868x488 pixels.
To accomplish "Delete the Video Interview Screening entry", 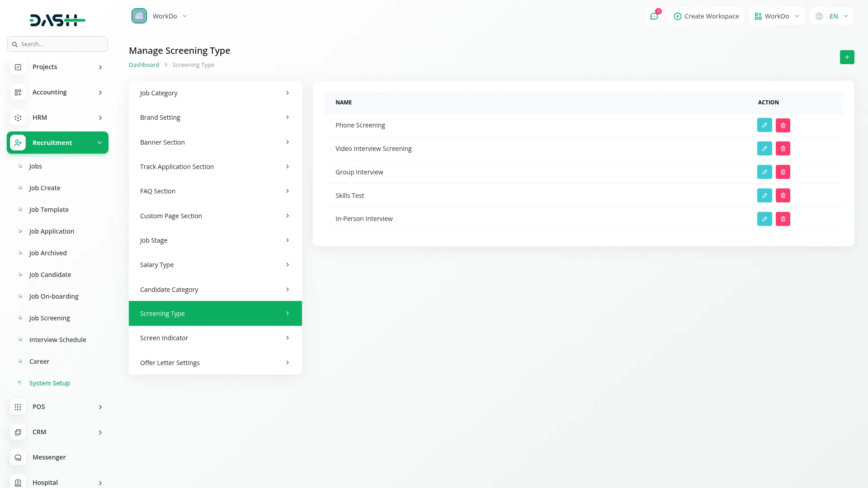I will point(783,149).
